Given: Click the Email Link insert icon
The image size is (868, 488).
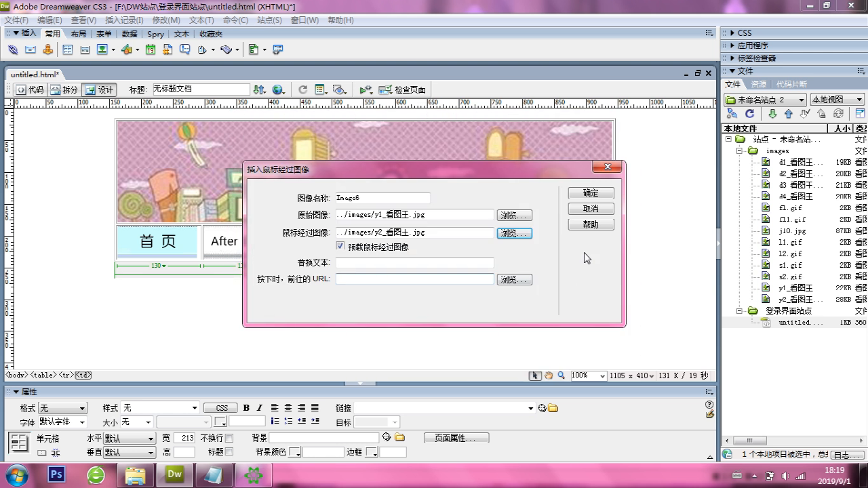Looking at the screenshot, I should coord(31,49).
